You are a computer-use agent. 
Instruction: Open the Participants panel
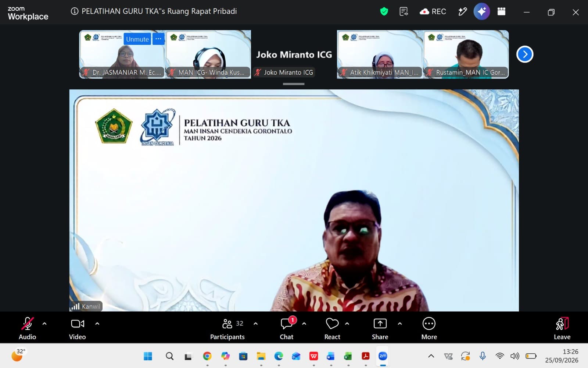(227, 328)
